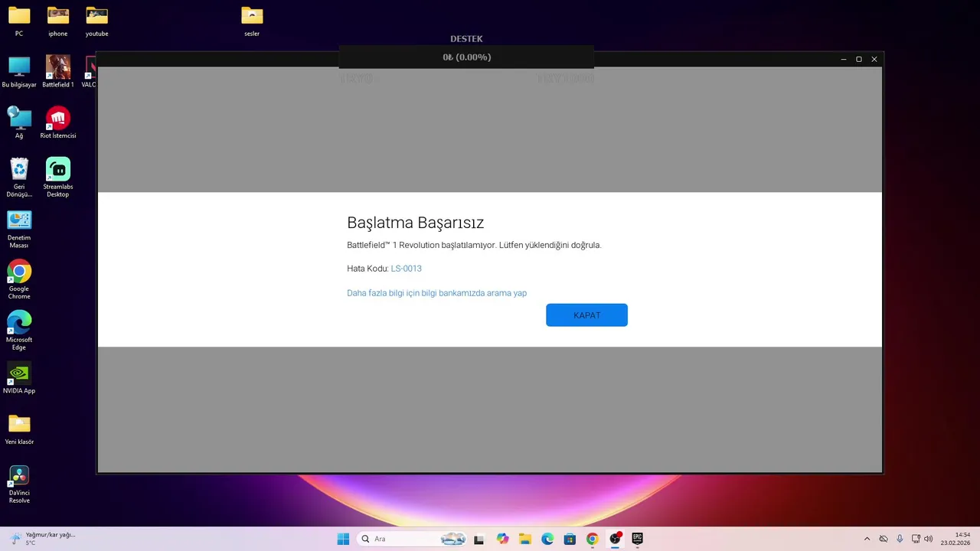The width and height of the screenshot is (980, 551).
Task: Click the DESTEK 0₺ progress bar overlay
Action: coord(466,57)
